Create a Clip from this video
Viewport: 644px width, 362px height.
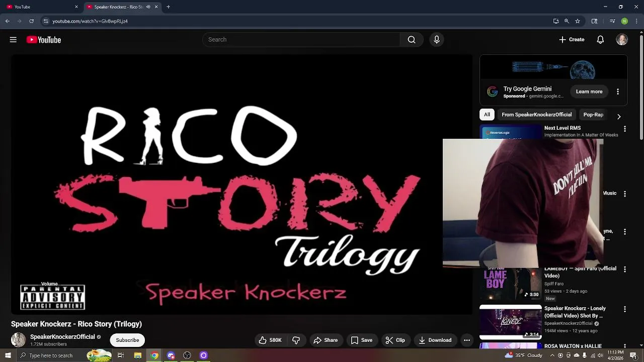coord(395,340)
